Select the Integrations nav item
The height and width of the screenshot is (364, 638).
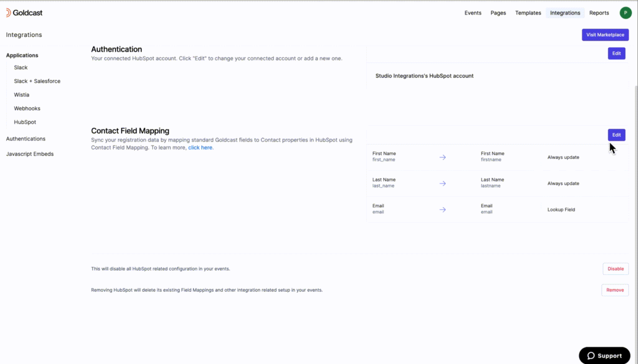click(565, 13)
